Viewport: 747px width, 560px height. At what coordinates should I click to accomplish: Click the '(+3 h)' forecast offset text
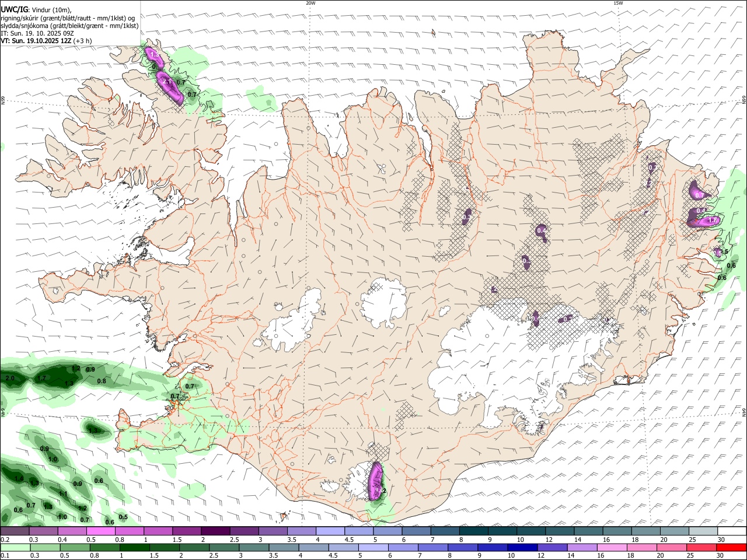tap(82, 41)
